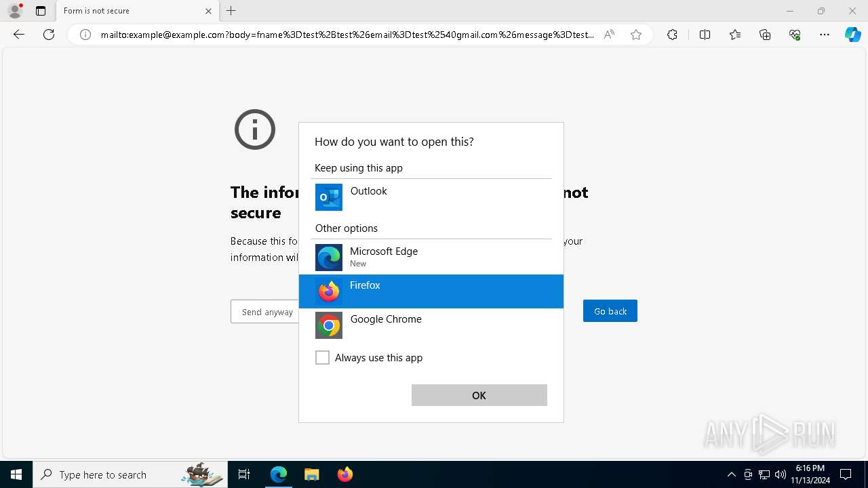Click the 'Keep using this app' label
Screen dimensions: 868x488
click(x=359, y=168)
